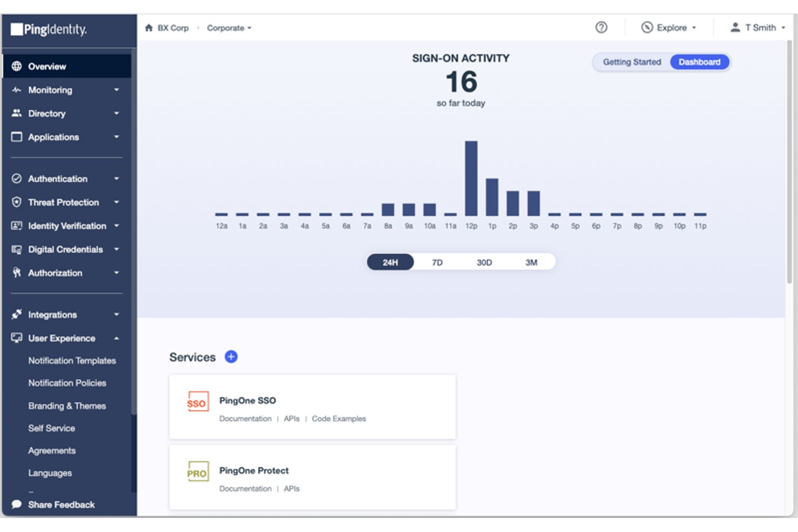Switch to Dashboard view
This screenshot has height=532, width=798.
(699, 62)
